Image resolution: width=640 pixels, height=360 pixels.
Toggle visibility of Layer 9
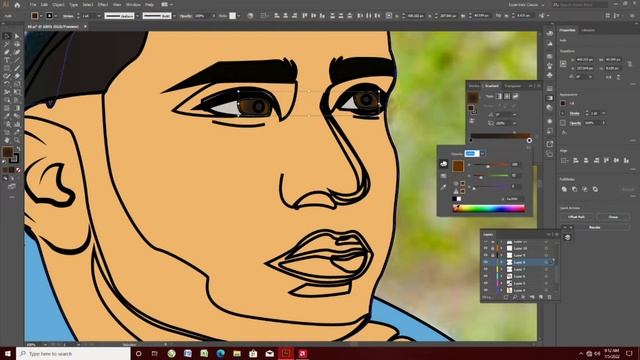point(486,255)
